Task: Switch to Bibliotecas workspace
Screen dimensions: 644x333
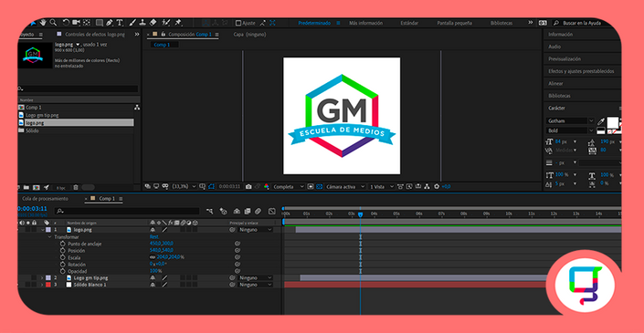Action: [501, 23]
